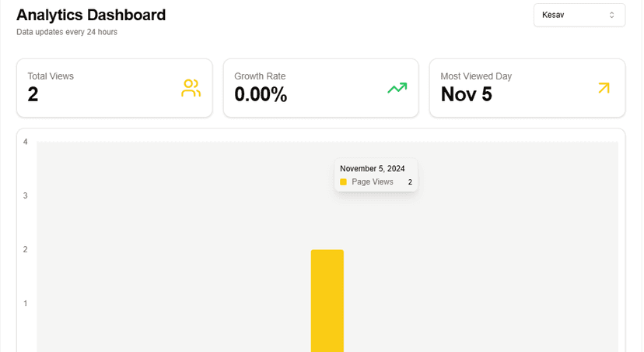The width and height of the screenshot is (644, 352).
Task: Click the y-axis label 1
Action: tap(26, 304)
